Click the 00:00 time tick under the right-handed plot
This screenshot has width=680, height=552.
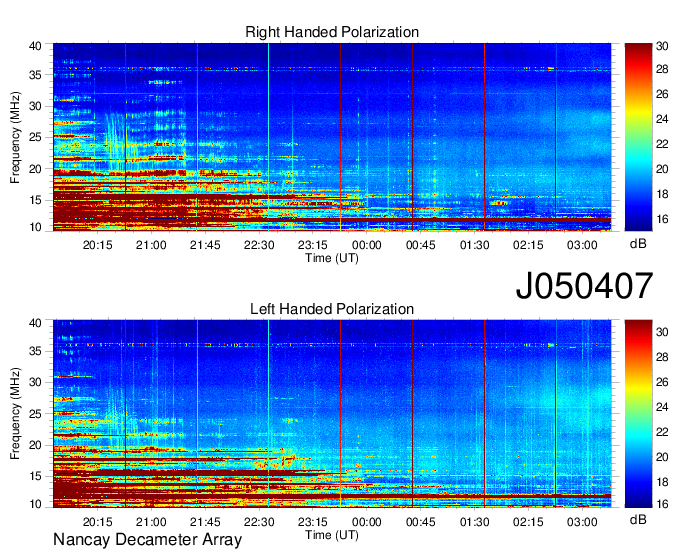click(x=367, y=245)
